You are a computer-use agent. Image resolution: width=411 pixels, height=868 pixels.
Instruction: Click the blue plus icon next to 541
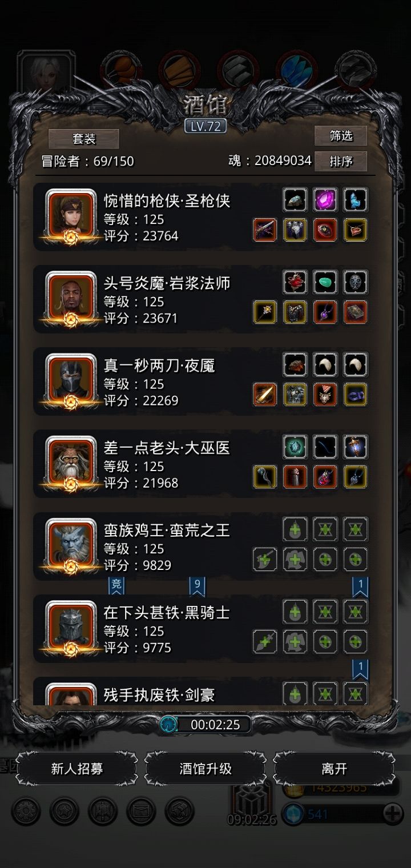pyautogui.click(x=392, y=813)
